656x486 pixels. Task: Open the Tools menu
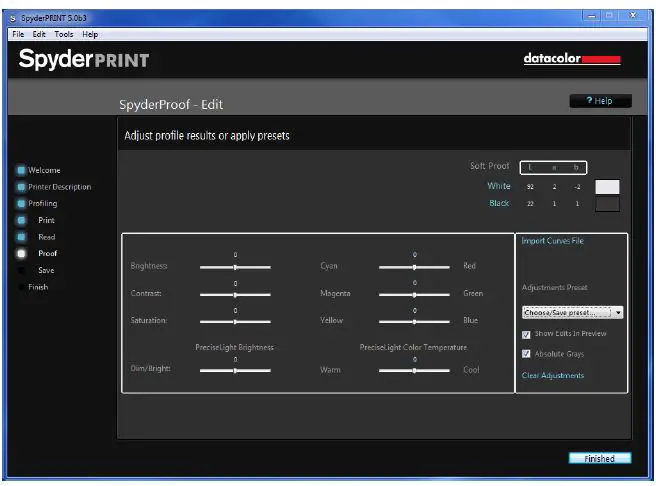coord(64,34)
